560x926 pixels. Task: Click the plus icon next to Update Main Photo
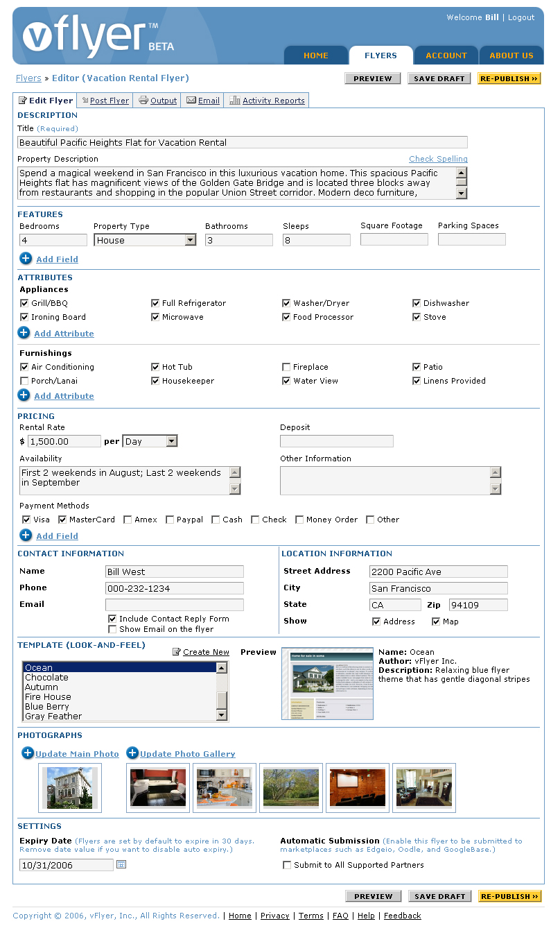coord(28,753)
